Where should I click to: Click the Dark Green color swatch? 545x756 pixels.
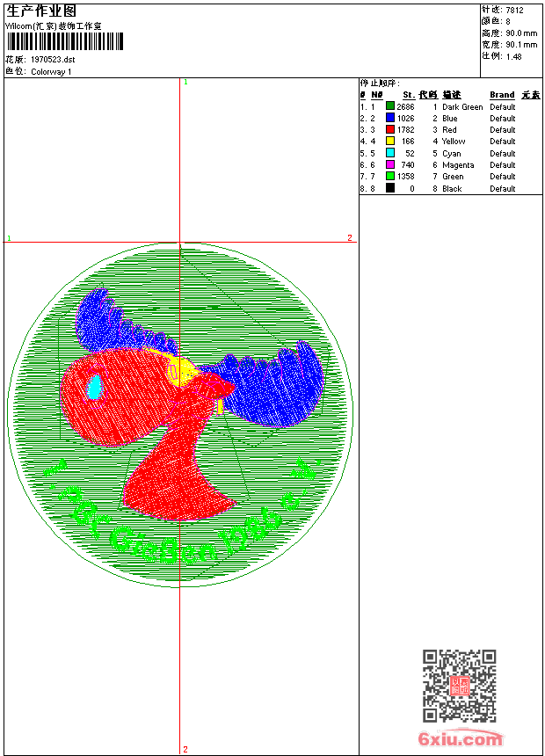click(390, 106)
